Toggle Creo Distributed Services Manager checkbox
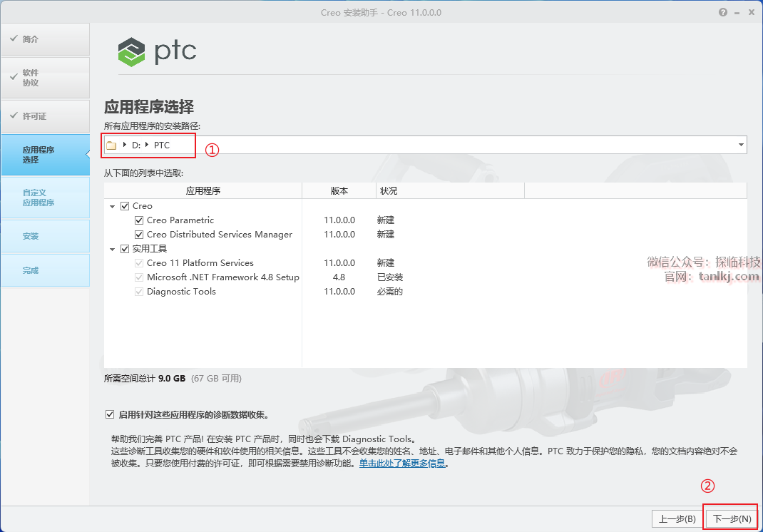The width and height of the screenshot is (763, 532). point(138,235)
